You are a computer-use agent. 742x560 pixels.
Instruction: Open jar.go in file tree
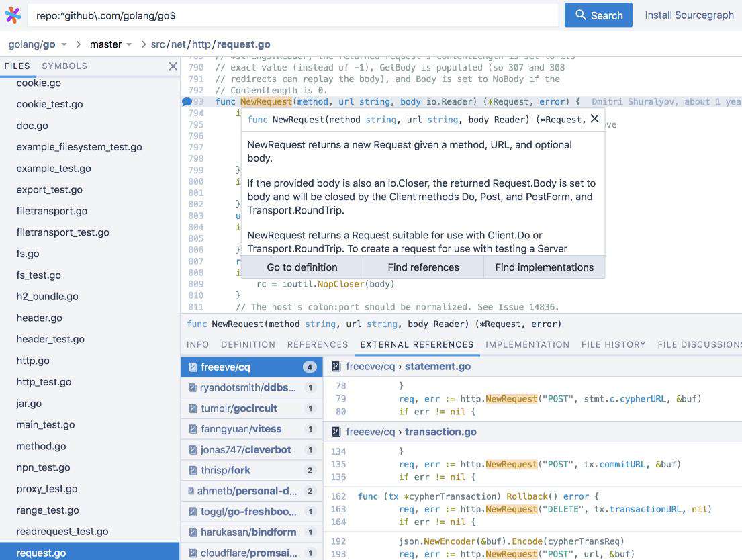pos(29,404)
